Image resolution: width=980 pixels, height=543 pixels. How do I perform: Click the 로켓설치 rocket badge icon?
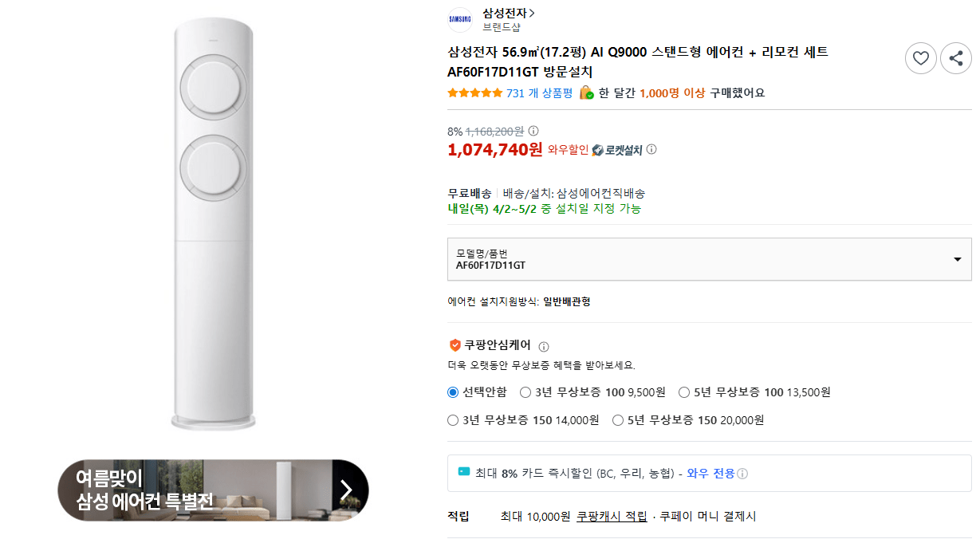(598, 150)
